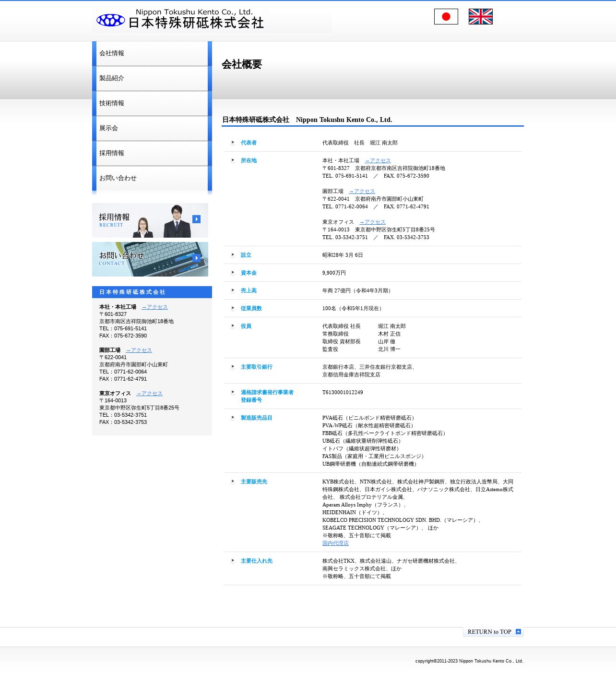This screenshot has width=616, height=675.
Task: Click the 製造販売品目 row label
Action: [x=257, y=418]
